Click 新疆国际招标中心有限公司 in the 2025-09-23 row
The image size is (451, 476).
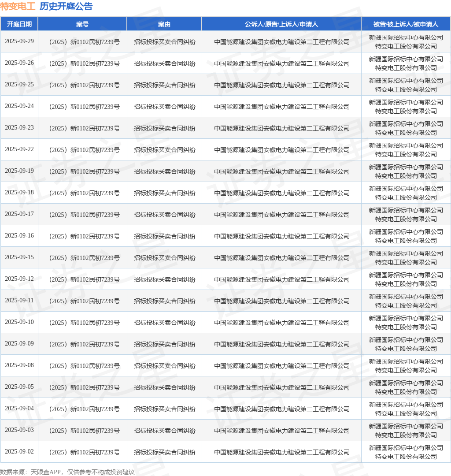click(406, 124)
